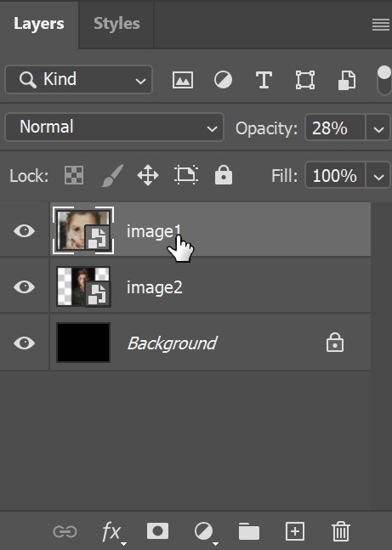This screenshot has height=550, width=392.
Task: Lock transparent pixels checkerboard icon
Action: pyautogui.click(x=74, y=175)
